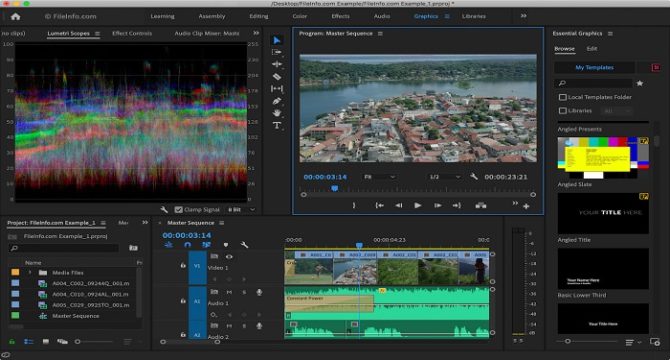
Task: Go to In point button
Action: pos(379,205)
